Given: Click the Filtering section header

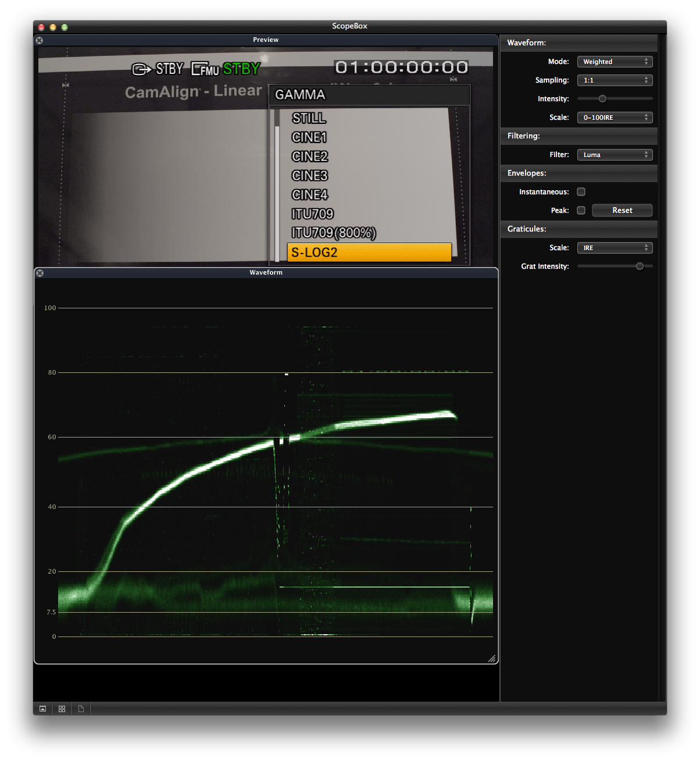Looking at the screenshot, I should point(578,136).
